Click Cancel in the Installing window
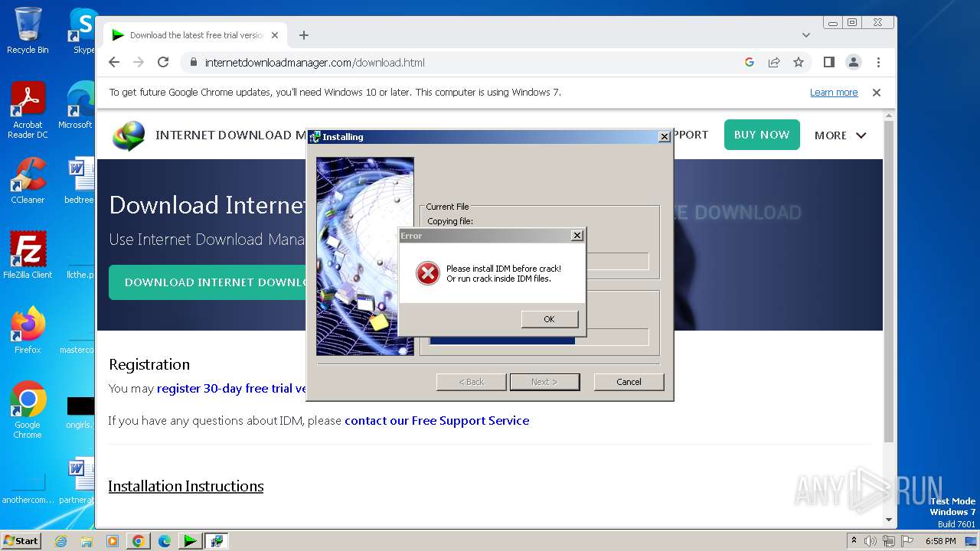 tap(629, 382)
